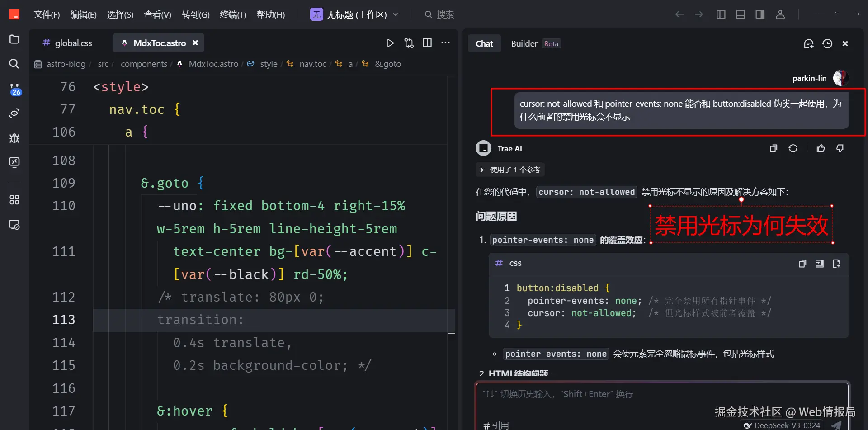Viewport: 868px width, 430px height.
Task: Open the Extensions grid icon
Action: point(14,199)
